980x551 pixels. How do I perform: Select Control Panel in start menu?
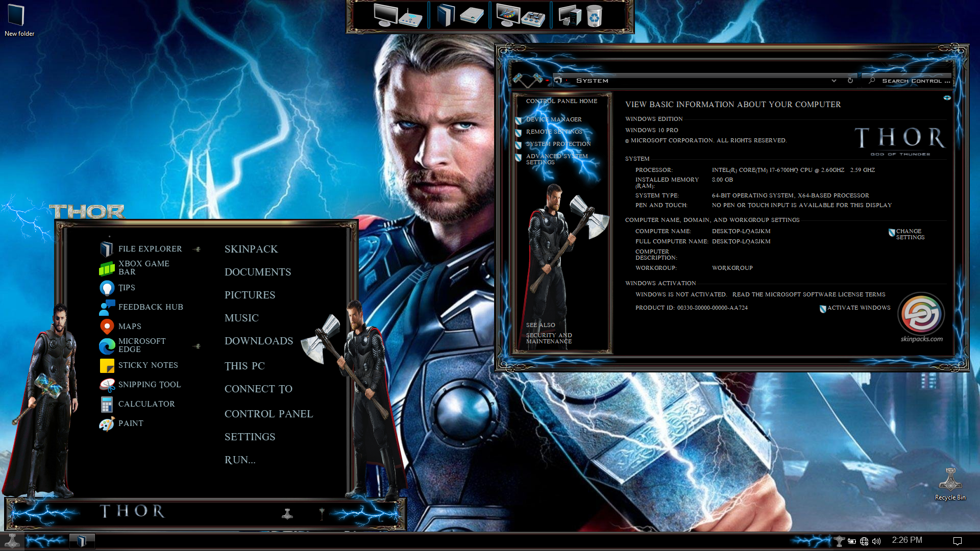(268, 414)
